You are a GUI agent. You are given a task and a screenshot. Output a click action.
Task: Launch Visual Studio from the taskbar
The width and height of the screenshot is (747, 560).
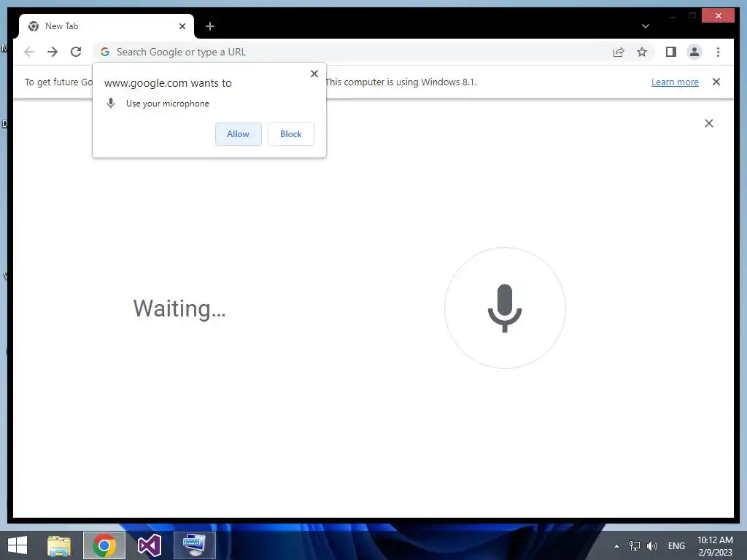pyautogui.click(x=149, y=545)
